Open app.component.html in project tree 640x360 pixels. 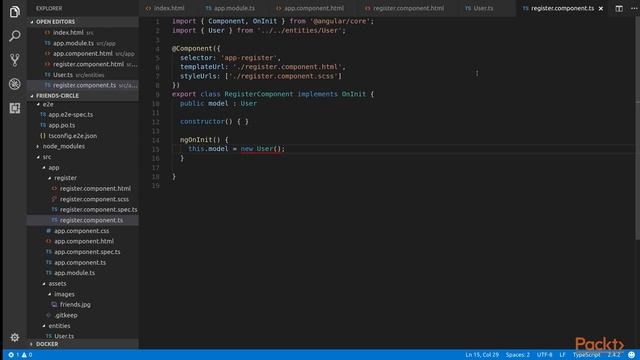coord(84,241)
